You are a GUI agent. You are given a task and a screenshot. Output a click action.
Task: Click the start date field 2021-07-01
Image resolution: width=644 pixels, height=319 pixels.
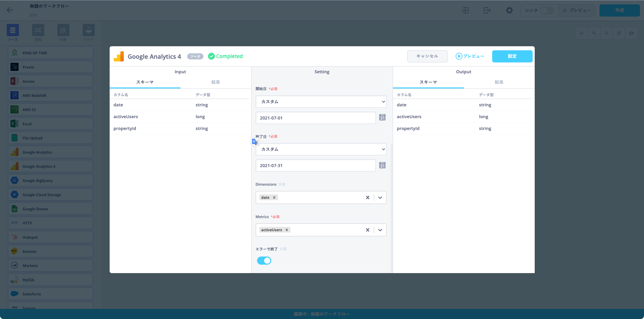(x=316, y=118)
